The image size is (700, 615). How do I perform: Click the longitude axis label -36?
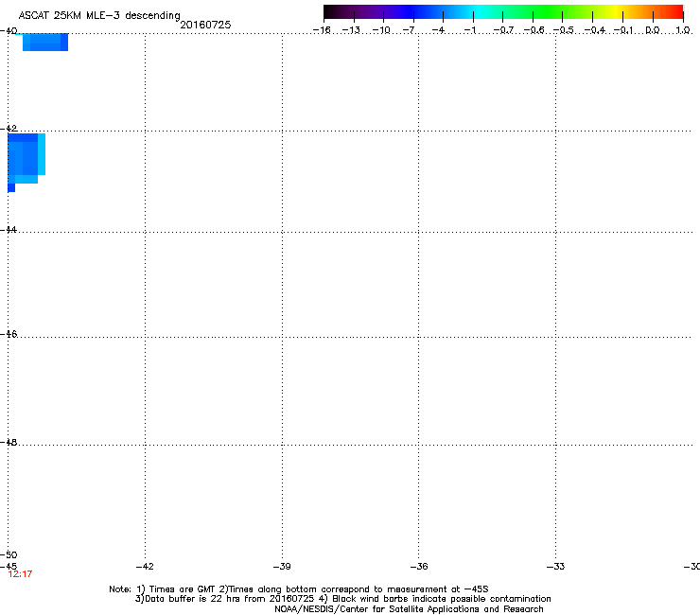(x=419, y=567)
